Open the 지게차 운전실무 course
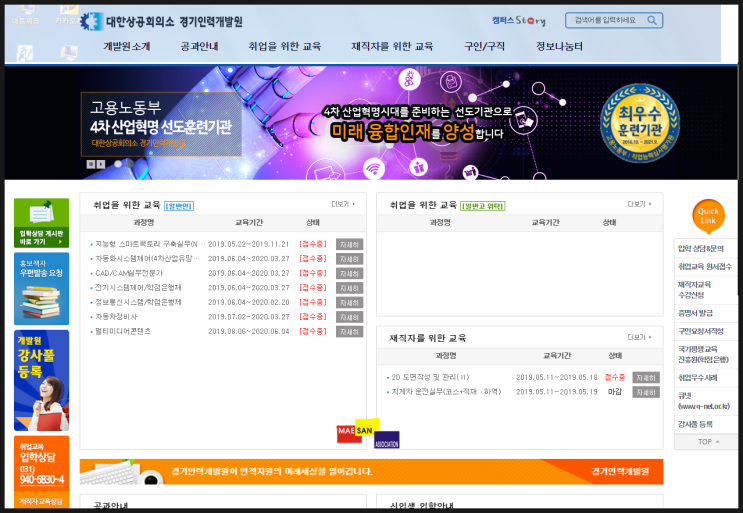The image size is (743, 513). pyautogui.click(x=446, y=392)
